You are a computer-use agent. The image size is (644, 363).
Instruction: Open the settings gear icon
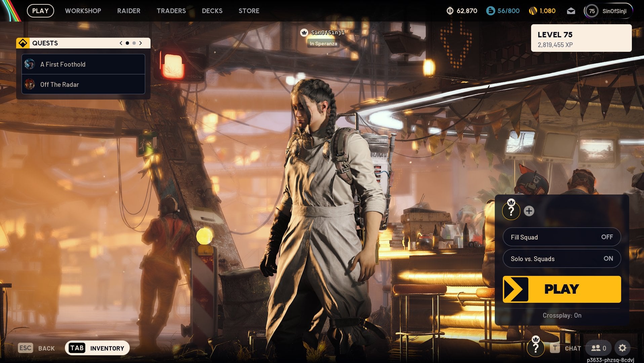(x=622, y=348)
